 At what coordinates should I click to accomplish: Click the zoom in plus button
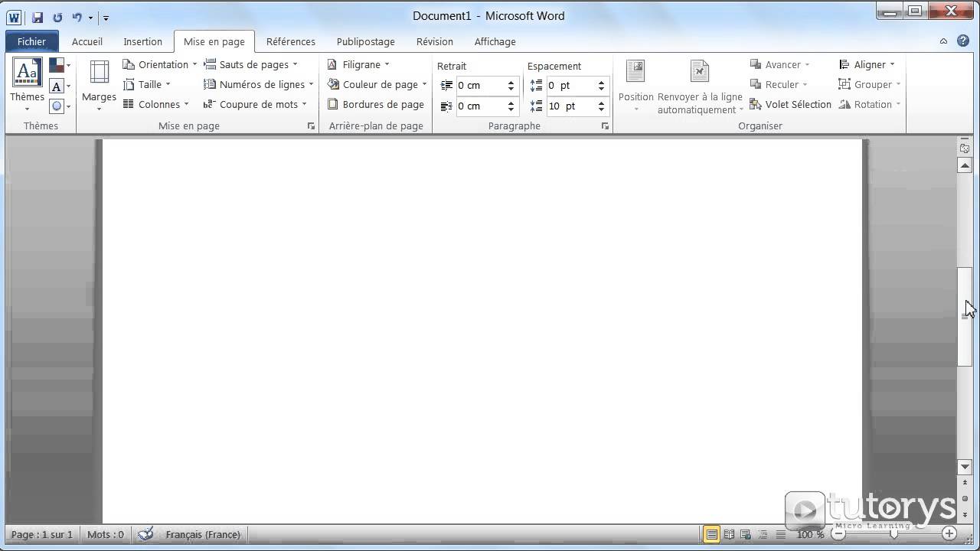[x=949, y=533]
